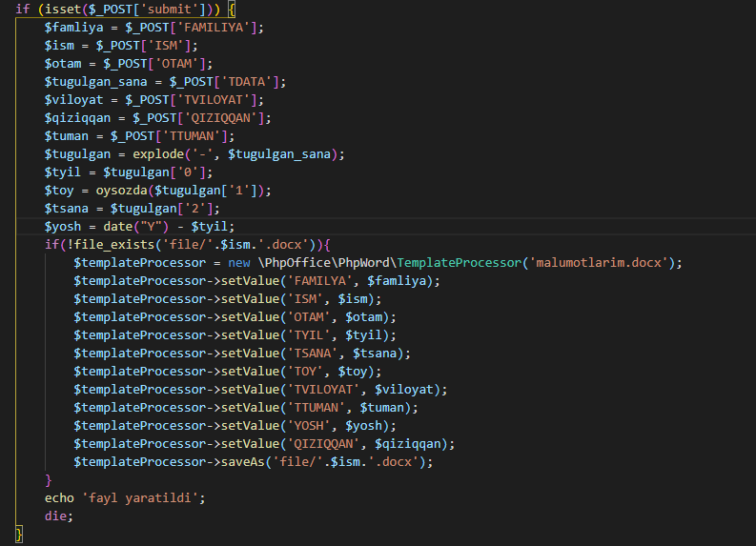Click the pink closing brace of inner if
Screen dimensions: 756x546
click(x=49, y=480)
